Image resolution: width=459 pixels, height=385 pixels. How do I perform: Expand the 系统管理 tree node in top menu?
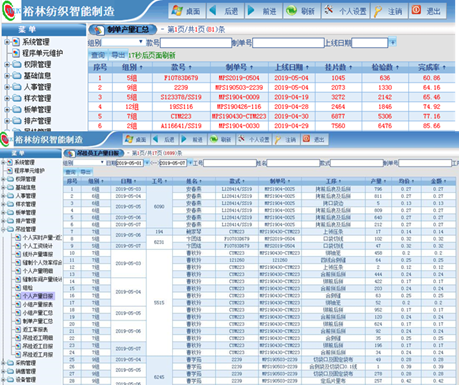[7, 42]
